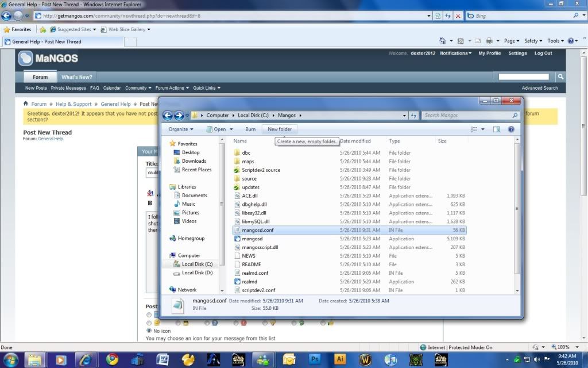This screenshot has width=588, height=368.
Task: Select the mangosd.conf file row
Action: pos(349,230)
